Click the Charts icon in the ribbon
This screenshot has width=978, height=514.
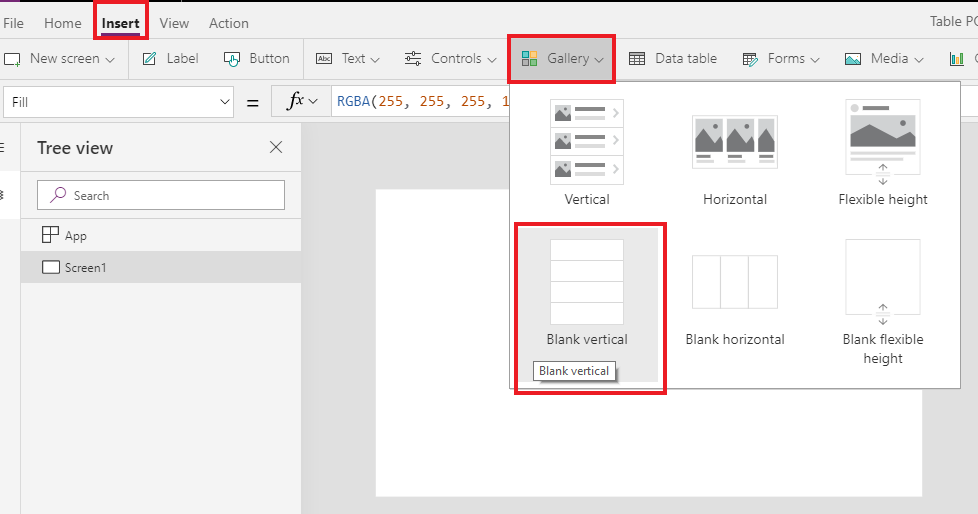click(957, 59)
